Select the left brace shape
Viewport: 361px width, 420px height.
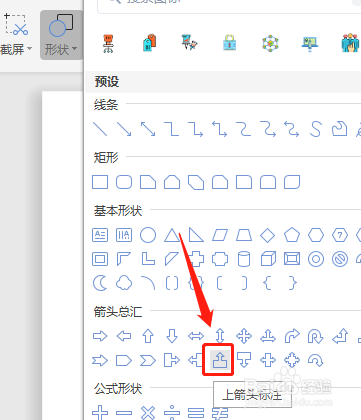[268, 283]
